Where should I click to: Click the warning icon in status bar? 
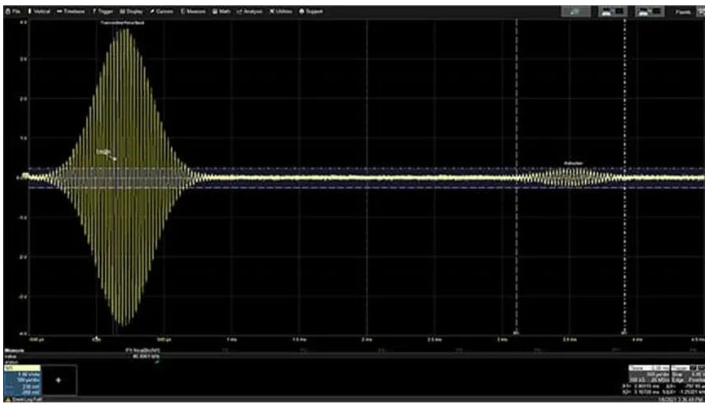coord(8,400)
